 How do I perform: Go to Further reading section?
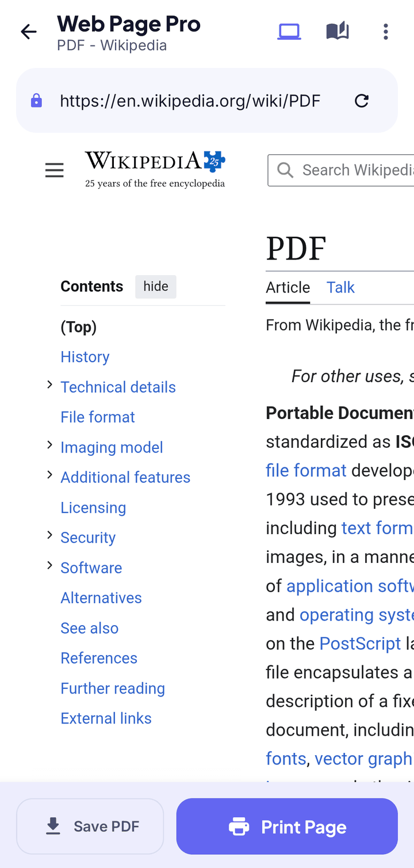click(x=113, y=688)
